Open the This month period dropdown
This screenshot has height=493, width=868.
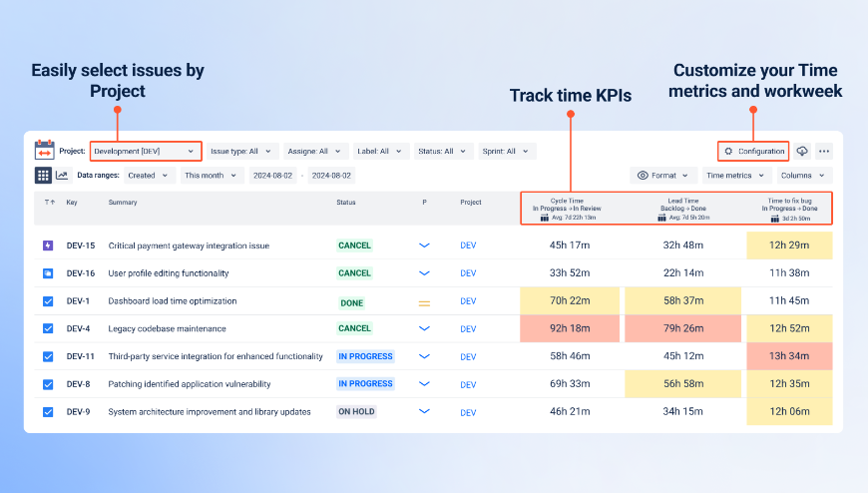click(213, 176)
